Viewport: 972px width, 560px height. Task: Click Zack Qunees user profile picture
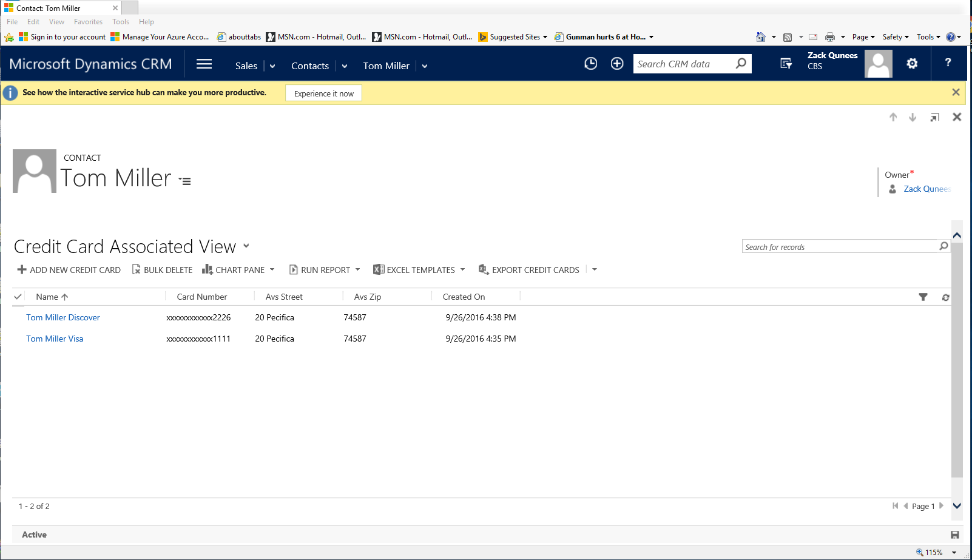coord(879,64)
